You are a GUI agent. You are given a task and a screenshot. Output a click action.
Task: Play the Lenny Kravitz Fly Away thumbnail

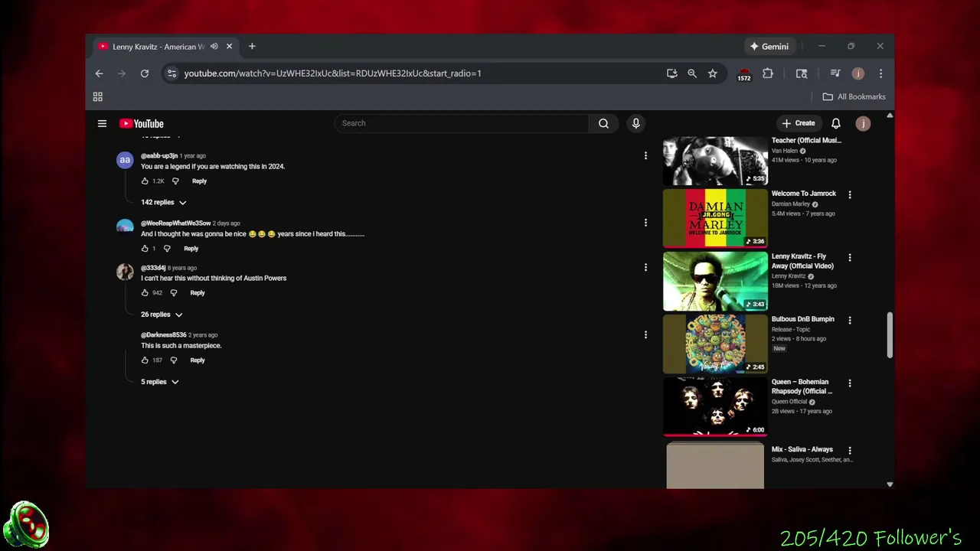point(715,281)
